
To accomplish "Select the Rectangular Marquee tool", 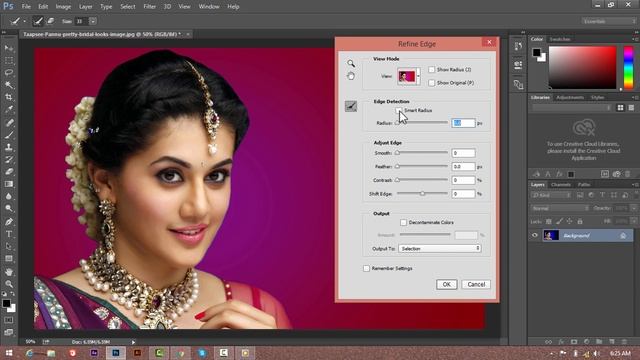I will click(x=9, y=60).
